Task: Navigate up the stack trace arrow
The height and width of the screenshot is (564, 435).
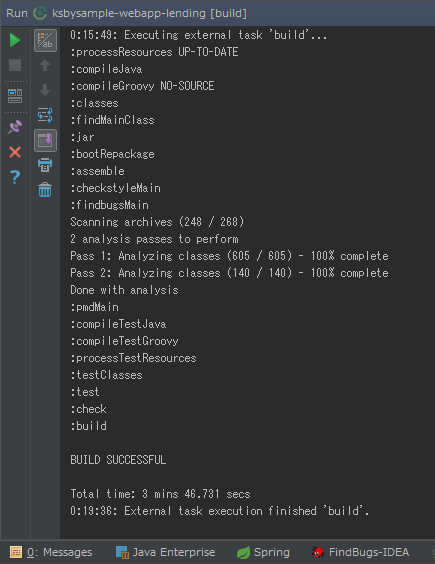Action: coord(45,65)
